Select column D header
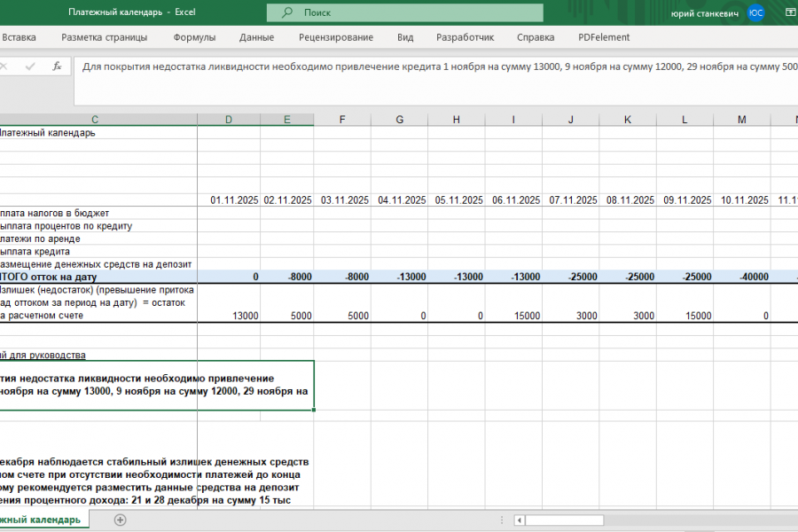The height and width of the screenshot is (532, 798). click(x=228, y=120)
